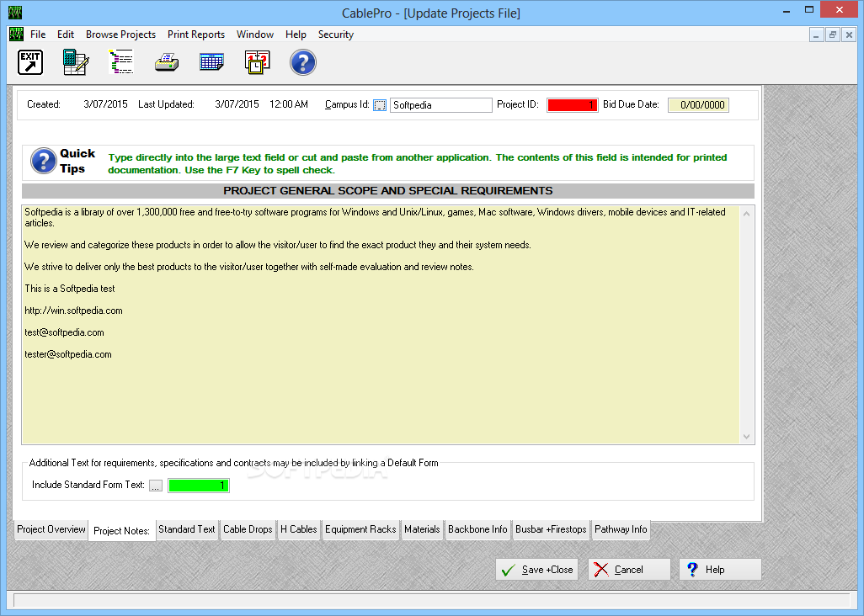Switch to the Project Overview tab
864x616 pixels.
coord(51,529)
